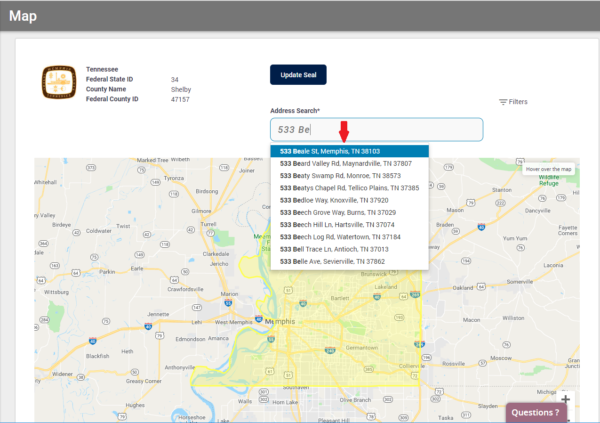Image resolution: width=600 pixels, height=423 pixels.
Task: Click the Shelby County seal image
Action: (x=59, y=82)
